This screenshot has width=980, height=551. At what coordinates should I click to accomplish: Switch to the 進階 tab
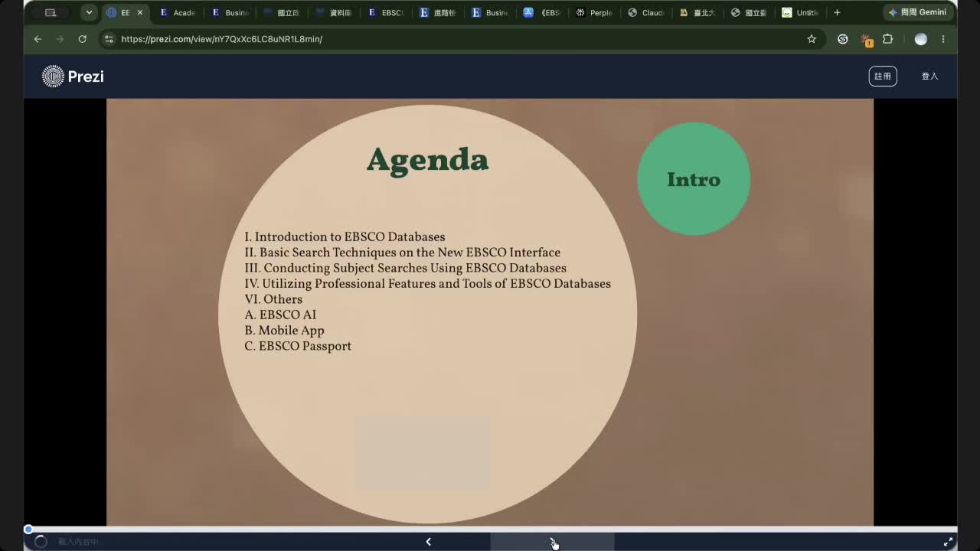pyautogui.click(x=437, y=12)
